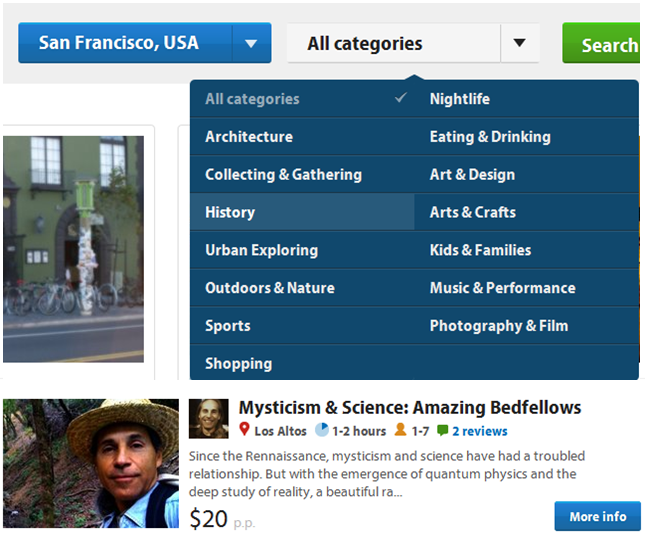Expand the All categories dropdown arrow
This screenshot has width=660, height=537.
518,43
